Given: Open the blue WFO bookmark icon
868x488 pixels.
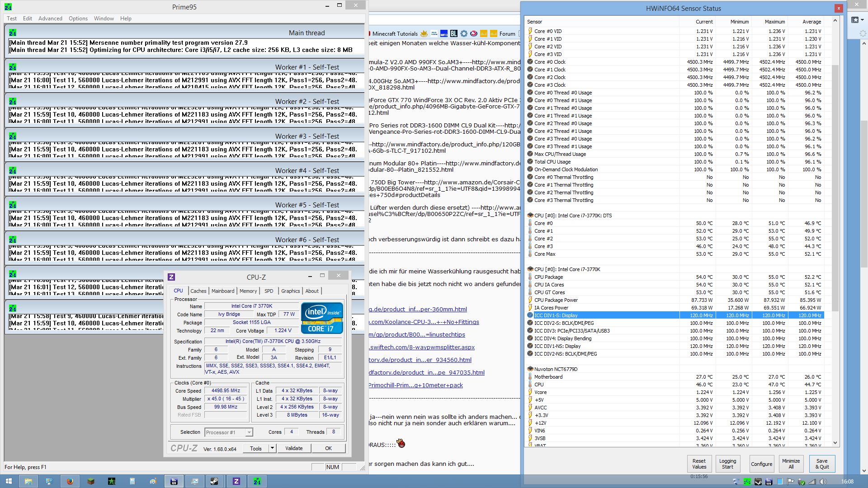Looking at the screenshot, I should click(x=444, y=33).
